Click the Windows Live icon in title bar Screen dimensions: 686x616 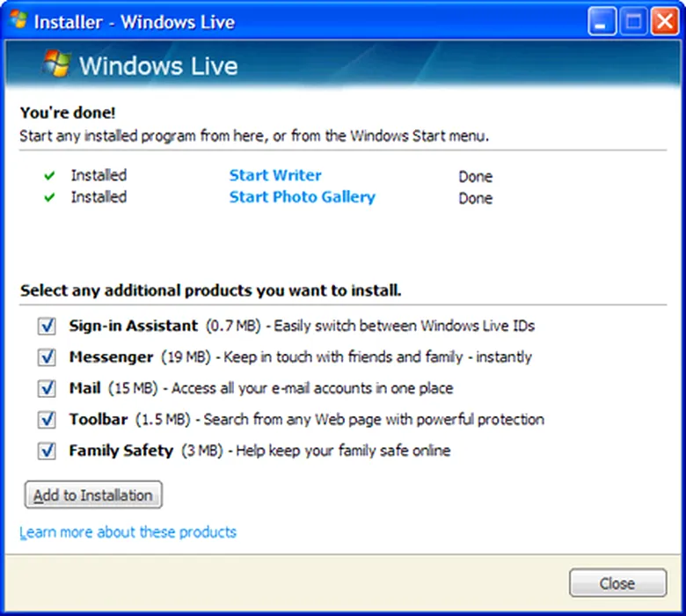[18, 20]
